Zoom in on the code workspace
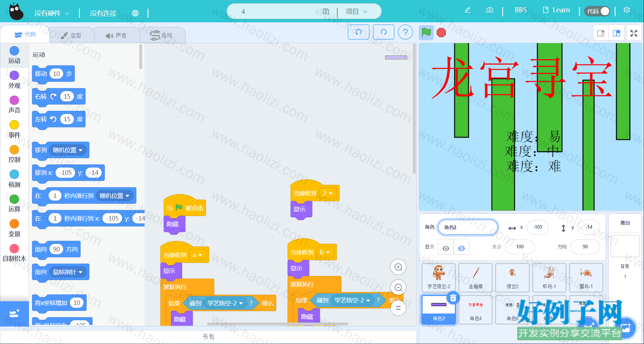644x344 pixels. 398,267
